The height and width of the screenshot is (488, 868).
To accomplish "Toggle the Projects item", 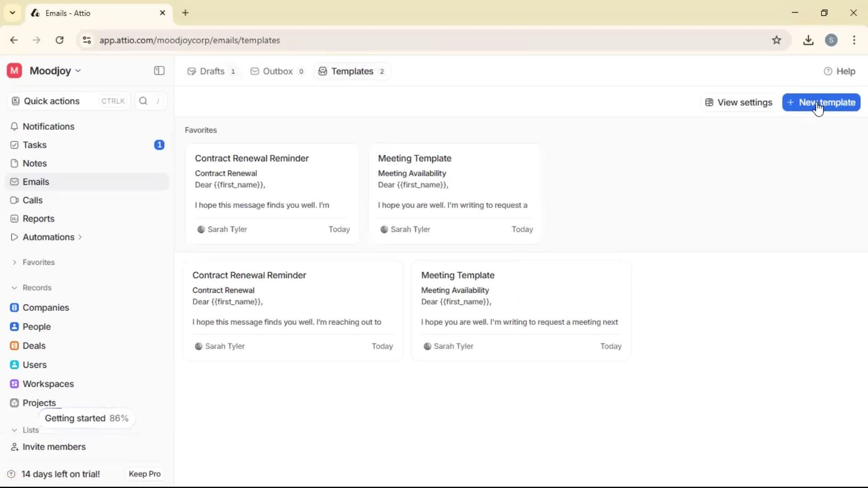I will [39, 403].
